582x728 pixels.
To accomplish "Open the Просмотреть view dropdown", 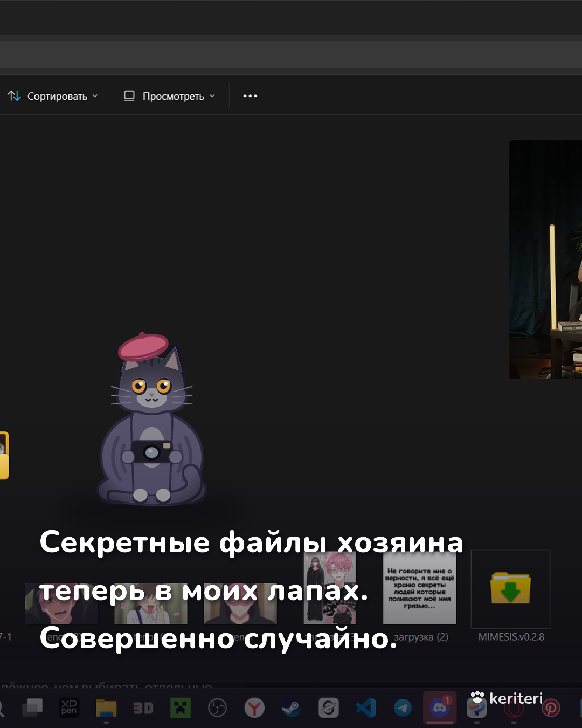I will tap(169, 96).
